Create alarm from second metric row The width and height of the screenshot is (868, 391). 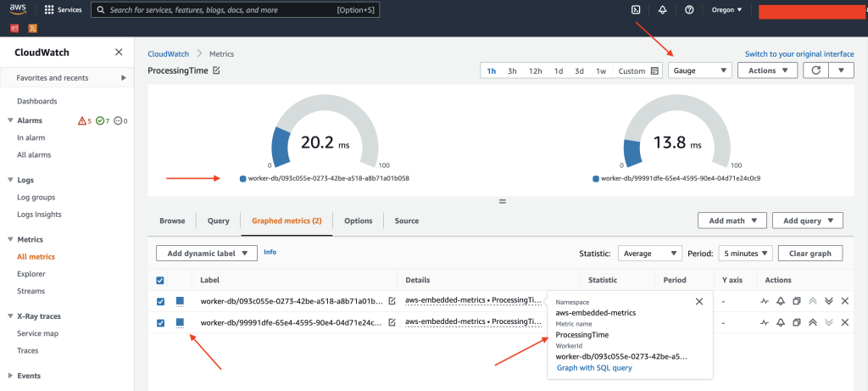[781, 322]
